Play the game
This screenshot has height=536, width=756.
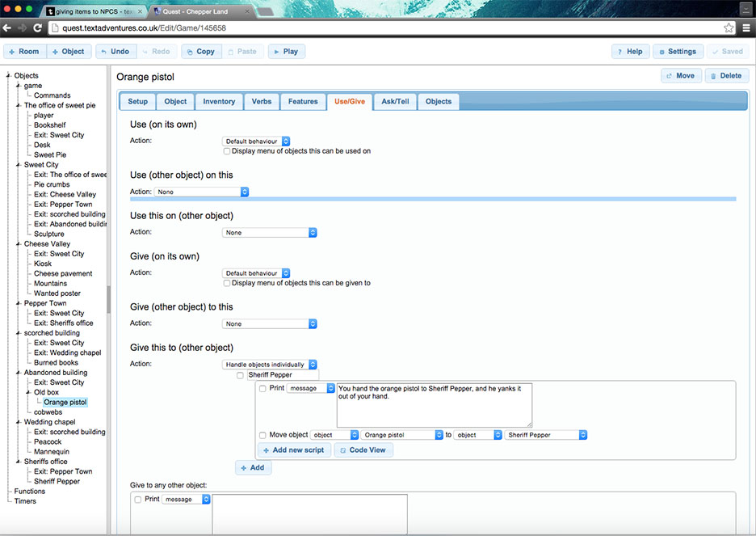click(x=286, y=51)
